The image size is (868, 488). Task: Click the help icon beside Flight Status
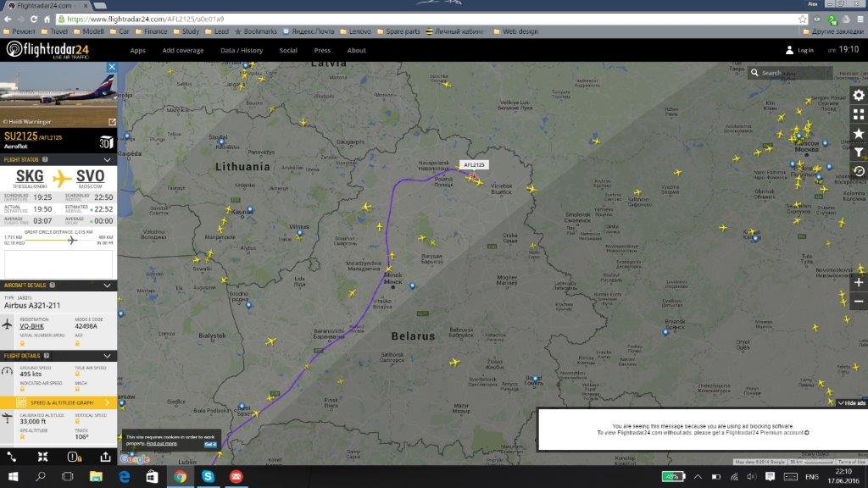pos(46,159)
